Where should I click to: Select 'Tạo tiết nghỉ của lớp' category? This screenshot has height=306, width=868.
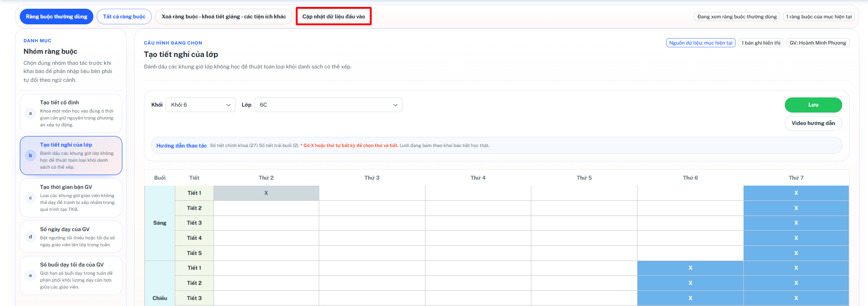pos(71,155)
